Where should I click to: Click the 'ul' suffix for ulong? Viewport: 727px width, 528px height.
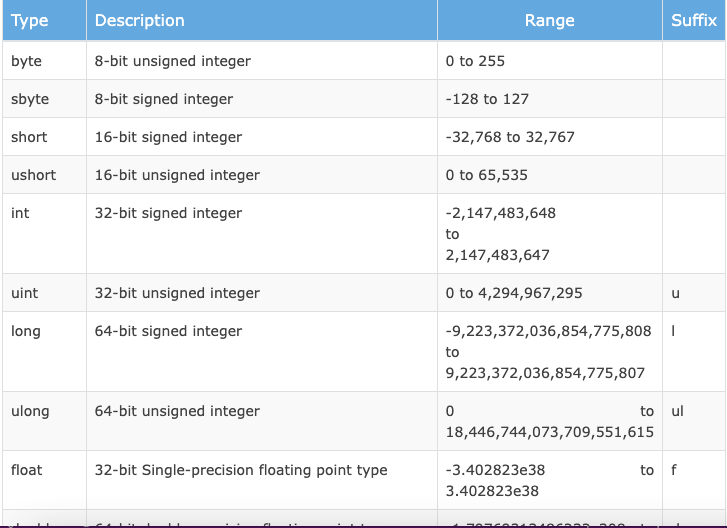pos(678,411)
